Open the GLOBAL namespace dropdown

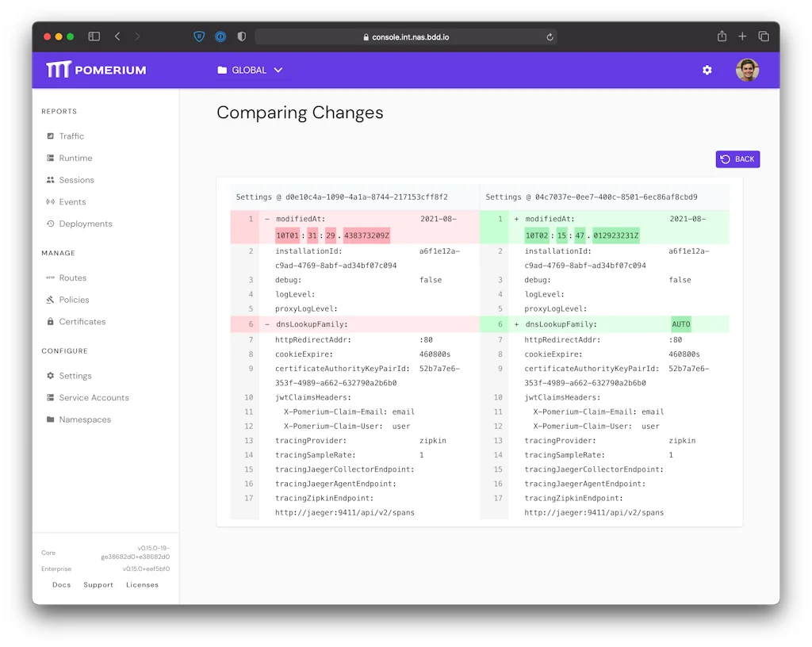(250, 70)
